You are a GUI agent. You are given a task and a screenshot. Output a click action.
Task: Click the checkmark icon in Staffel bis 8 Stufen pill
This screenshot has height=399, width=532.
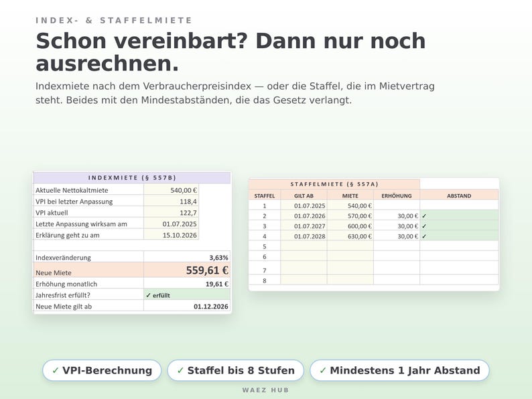[180, 370]
